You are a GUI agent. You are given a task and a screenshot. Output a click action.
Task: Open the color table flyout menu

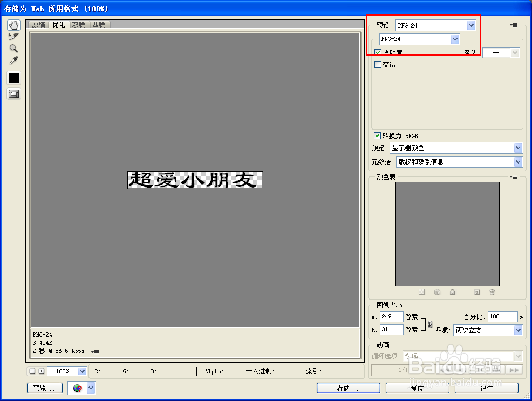(514, 176)
